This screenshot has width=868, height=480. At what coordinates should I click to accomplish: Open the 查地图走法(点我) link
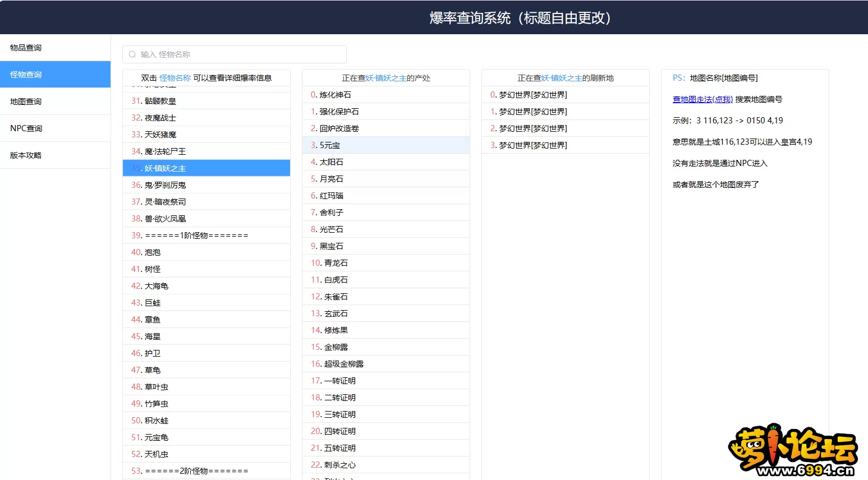(702, 99)
